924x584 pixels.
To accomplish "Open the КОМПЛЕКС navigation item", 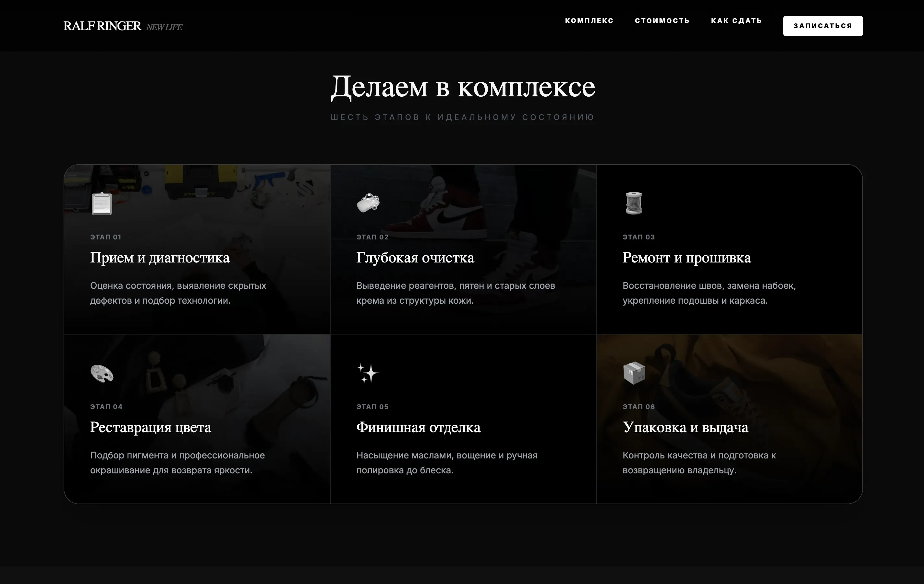I will [589, 21].
